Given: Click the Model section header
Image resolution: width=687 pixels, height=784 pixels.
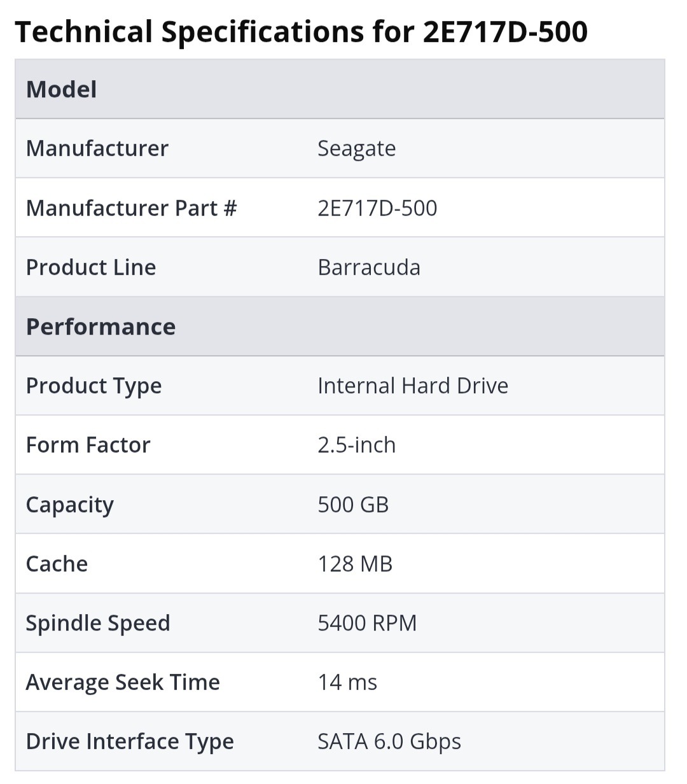Looking at the screenshot, I should pyautogui.click(x=62, y=89).
